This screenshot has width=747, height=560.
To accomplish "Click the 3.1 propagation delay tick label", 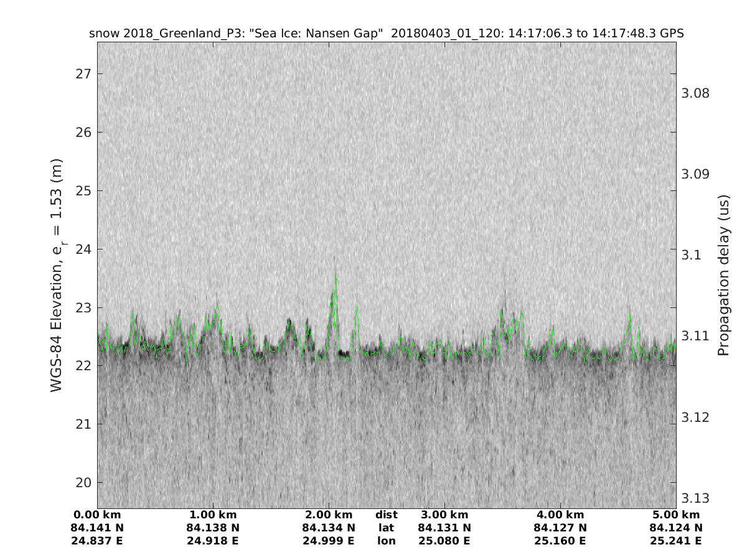I will click(x=690, y=255).
